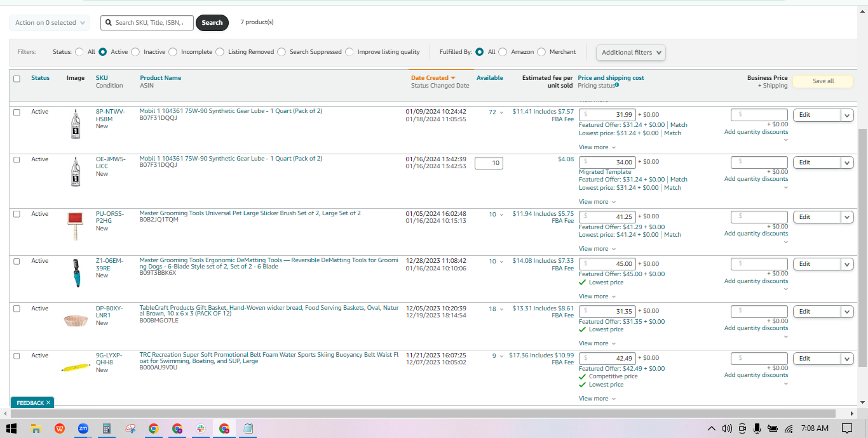The width and height of the screenshot is (868, 438).
Task: Sort by the Available column header
Action: tap(490, 78)
